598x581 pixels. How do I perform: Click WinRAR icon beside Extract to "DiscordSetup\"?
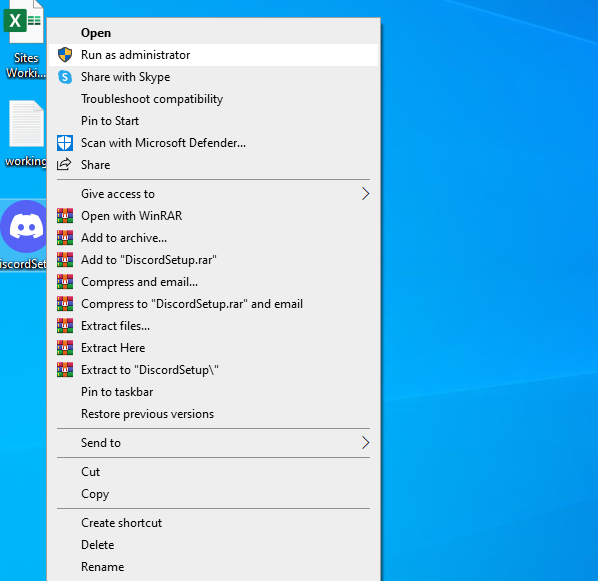[x=65, y=370]
